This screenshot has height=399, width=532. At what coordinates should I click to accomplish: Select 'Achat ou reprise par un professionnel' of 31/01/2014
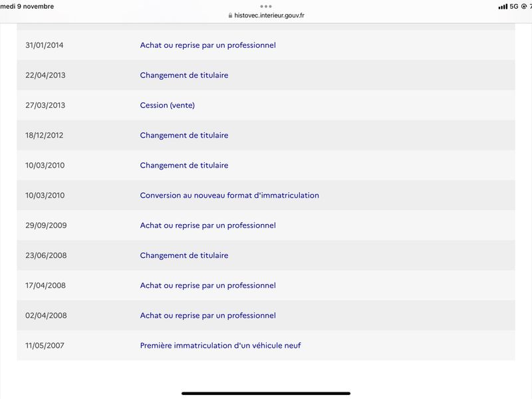point(207,45)
